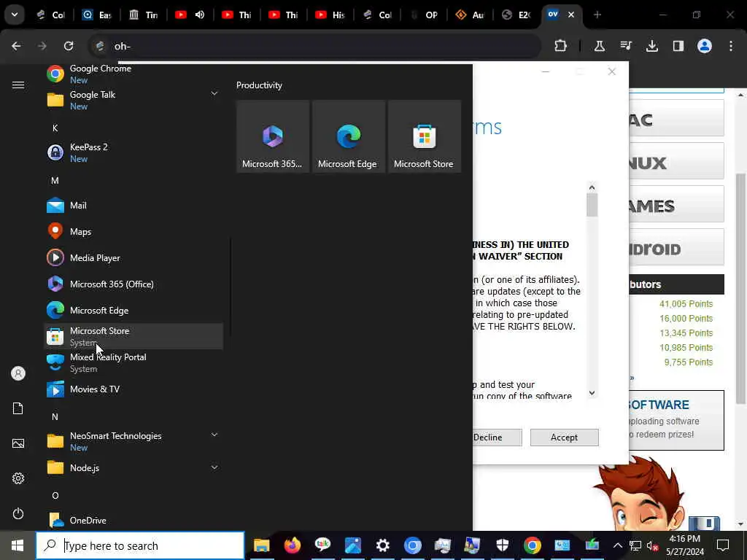Open Microsoft 365 (Office) in the app list
This screenshot has height=560, width=747.
click(133, 284)
